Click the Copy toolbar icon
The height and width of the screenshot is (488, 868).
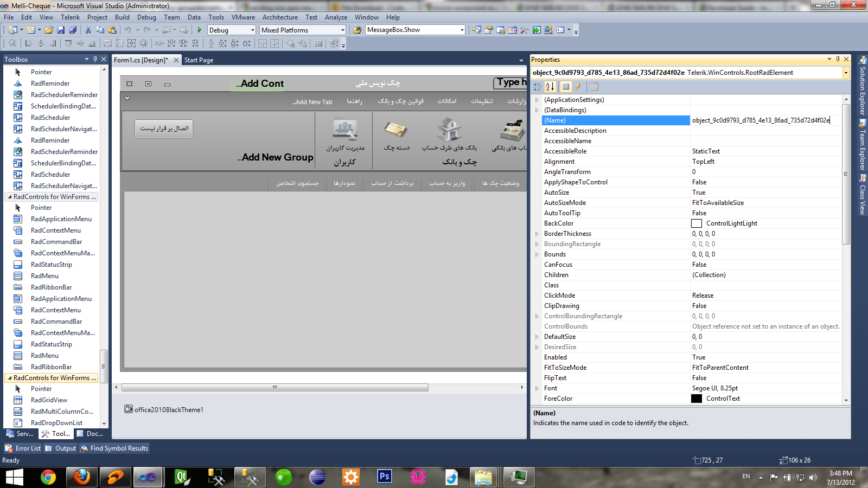pyautogui.click(x=100, y=30)
